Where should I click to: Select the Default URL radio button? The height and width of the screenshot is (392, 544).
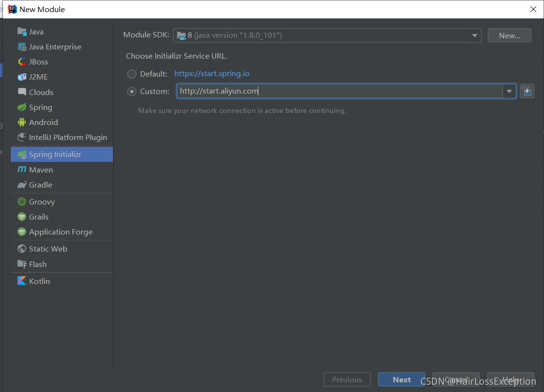[132, 74]
